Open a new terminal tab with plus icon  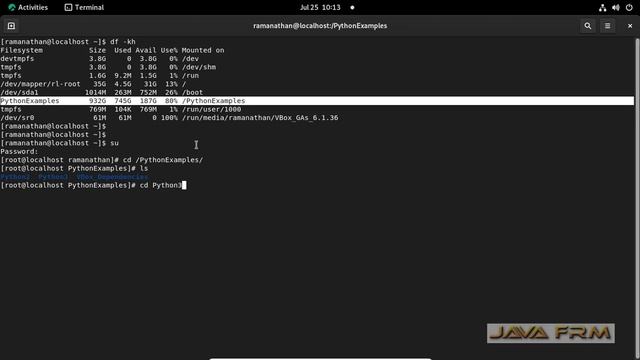pyautogui.click(x=11, y=26)
